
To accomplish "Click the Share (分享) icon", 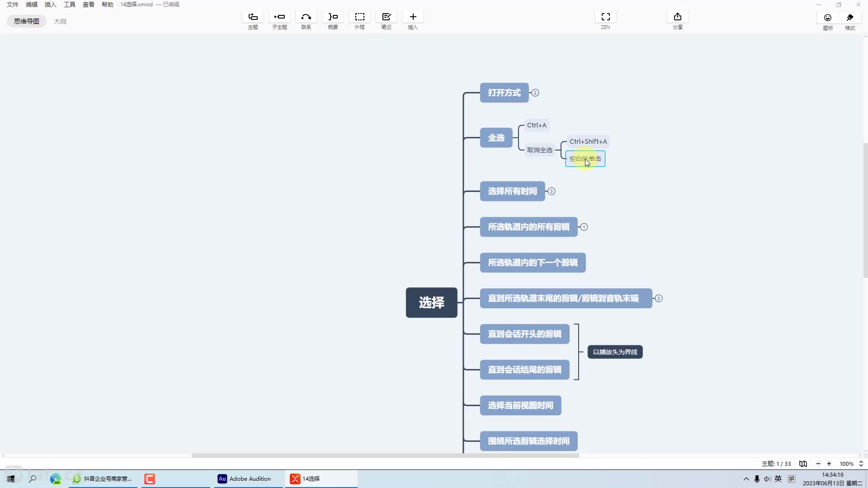I will pos(677,17).
